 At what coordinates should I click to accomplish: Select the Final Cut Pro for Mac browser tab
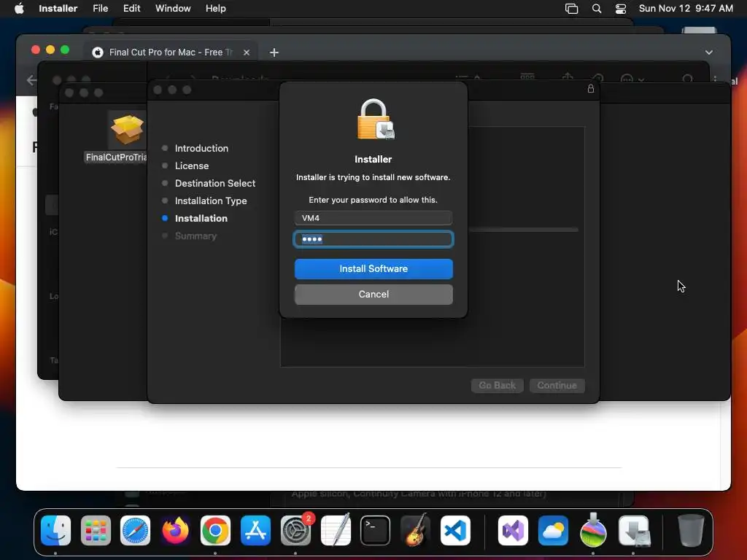171,52
